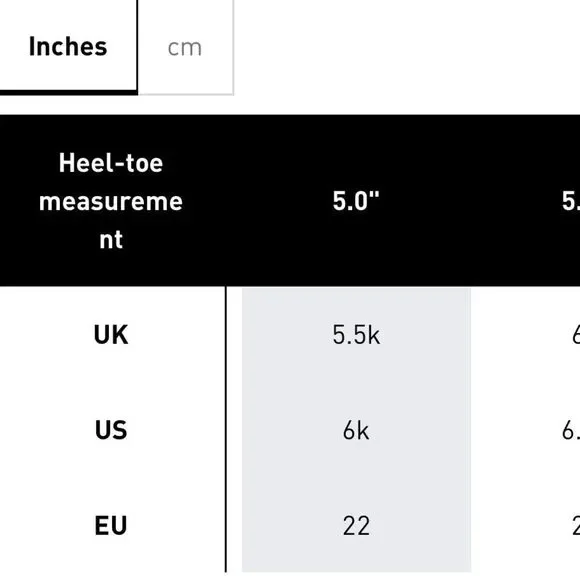Click the "nt" text in header cell
Viewport: 580px width, 580px height.
[111, 240]
